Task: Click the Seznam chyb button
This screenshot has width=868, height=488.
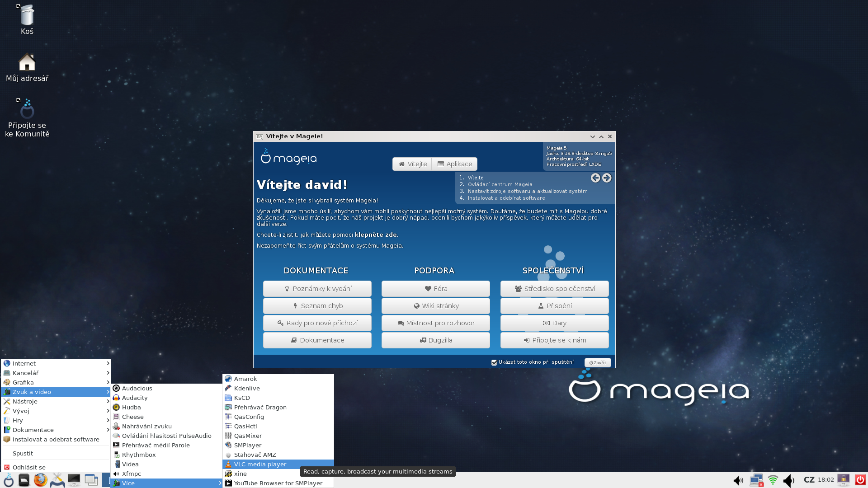Action: [x=317, y=306]
